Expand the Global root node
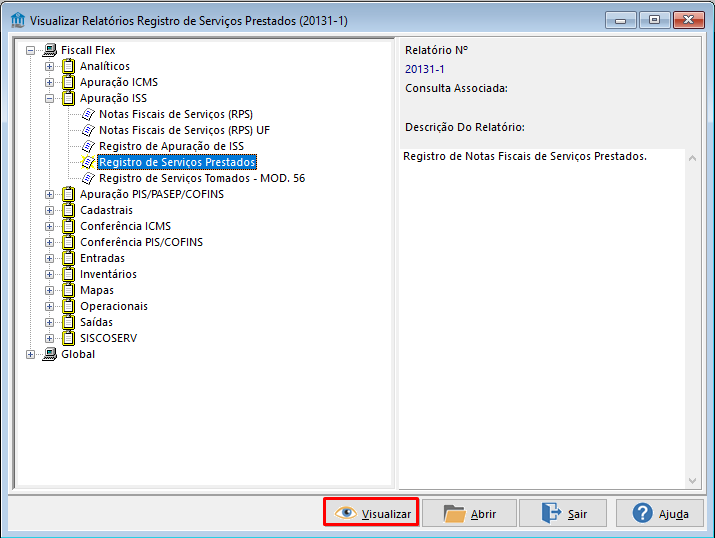 click(x=31, y=355)
